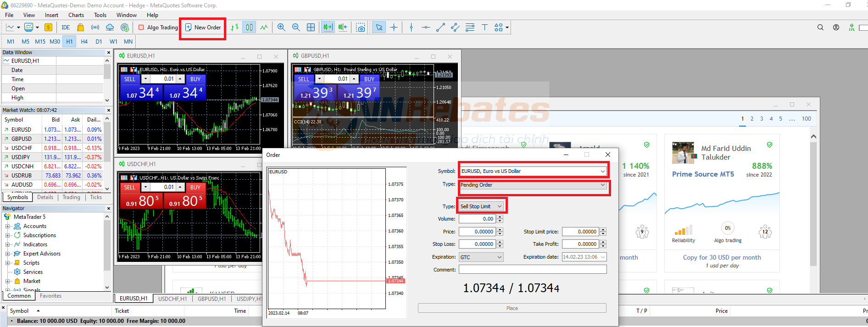Select the trendline drawing tool

click(440, 28)
